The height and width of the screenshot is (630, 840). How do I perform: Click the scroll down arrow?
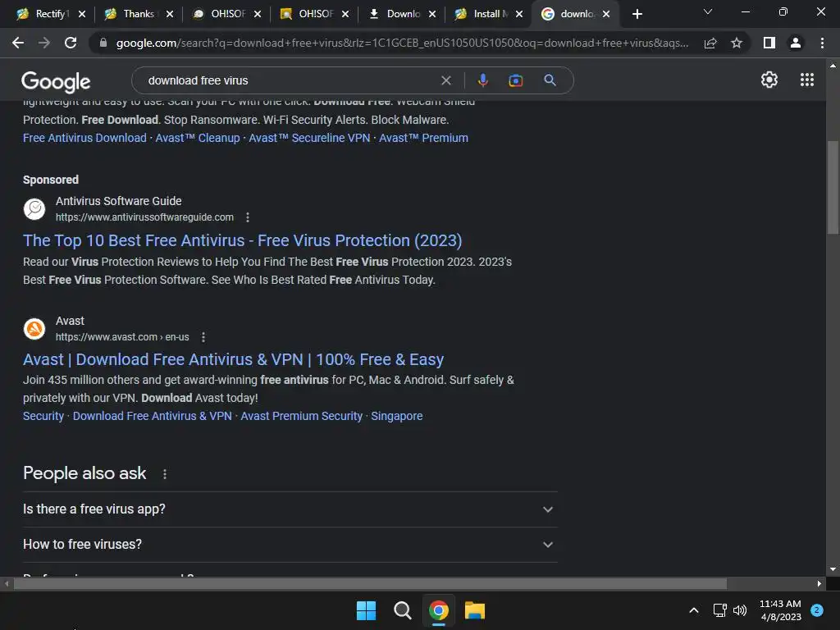click(x=833, y=569)
